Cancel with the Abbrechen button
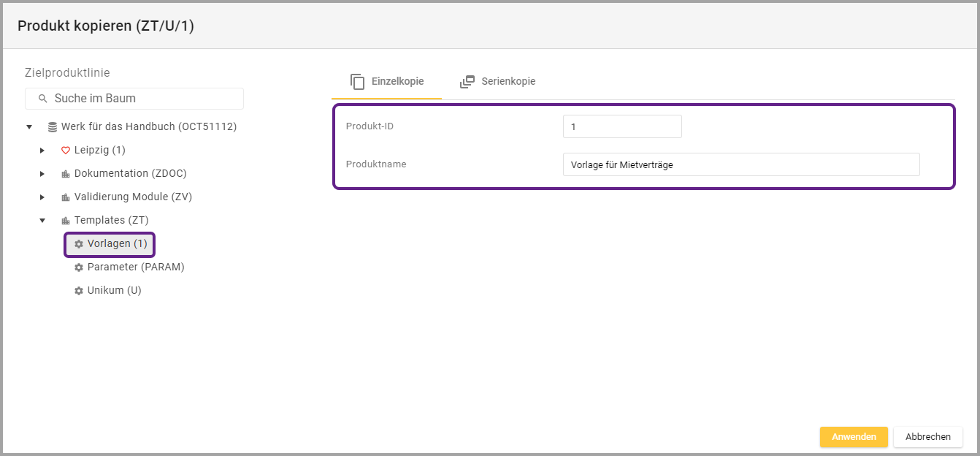980x456 pixels. [927, 437]
